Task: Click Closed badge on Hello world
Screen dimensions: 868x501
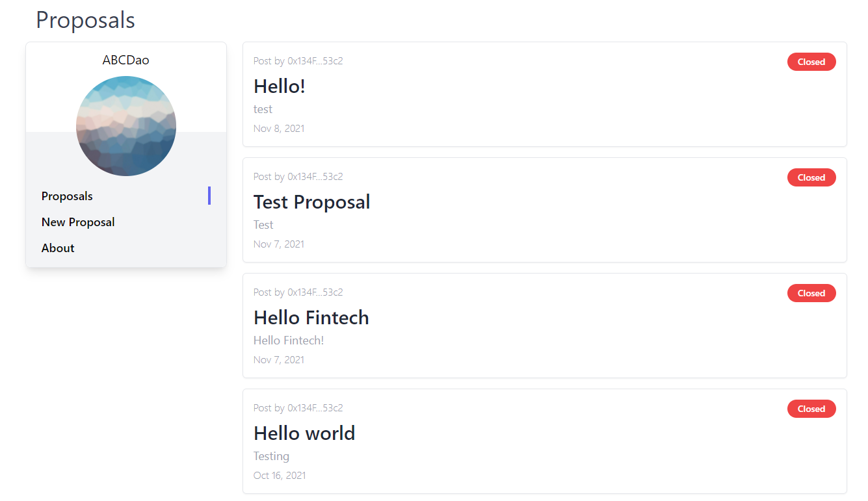Action: pyautogui.click(x=811, y=409)
